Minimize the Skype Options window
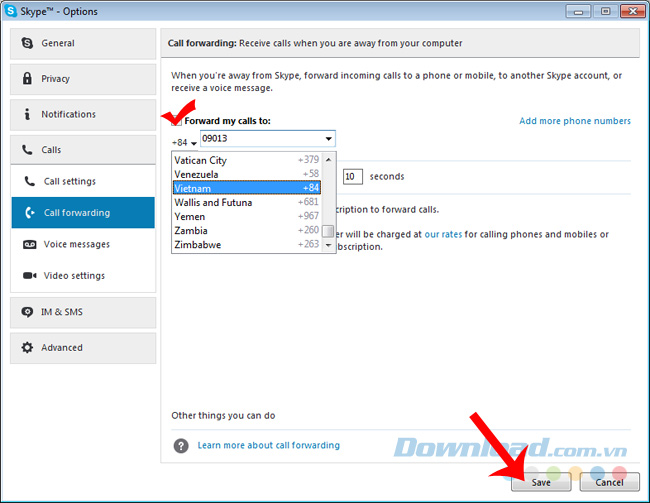 [x=578, y=11]
